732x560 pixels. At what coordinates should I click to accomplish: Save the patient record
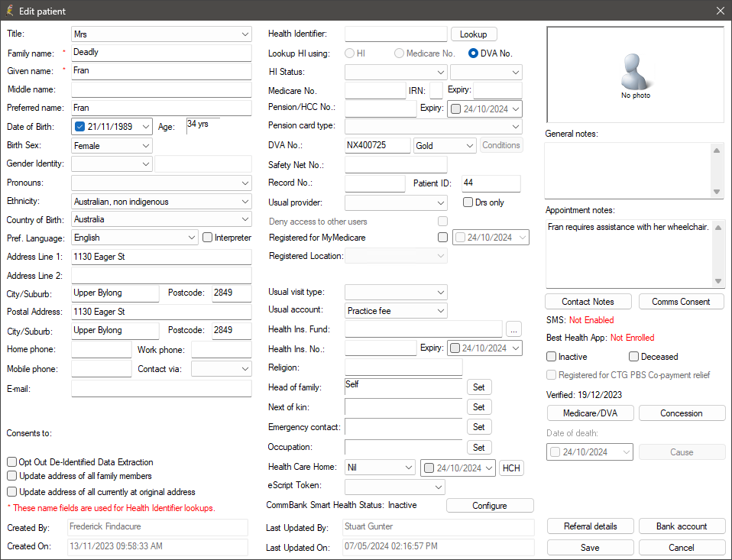click(590, 548)
